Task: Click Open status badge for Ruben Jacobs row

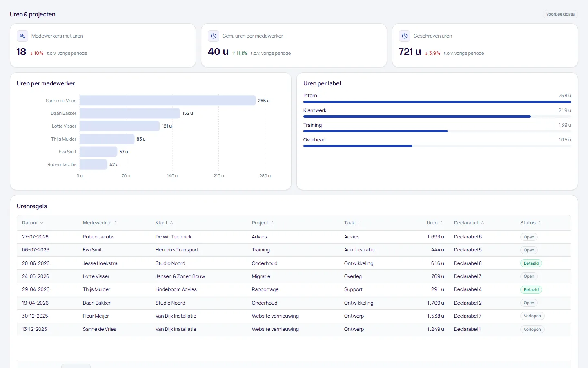Action: (x=529, y=237)
